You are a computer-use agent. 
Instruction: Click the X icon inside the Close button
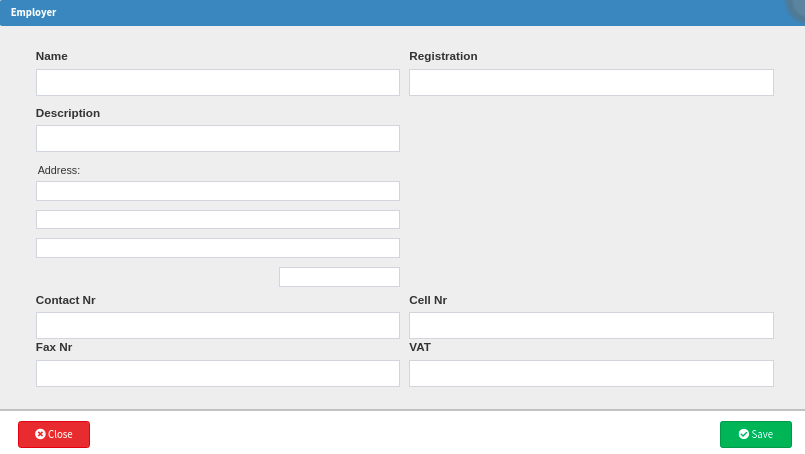tap(40, 434)
